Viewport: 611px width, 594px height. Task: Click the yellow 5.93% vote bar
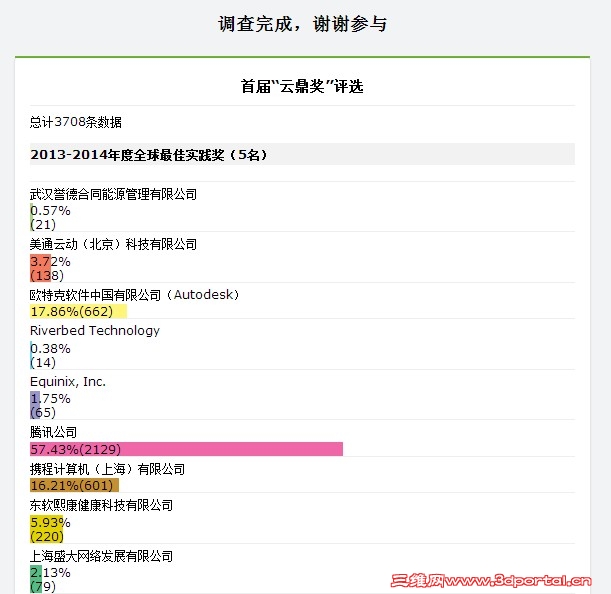[x=46, y=529]
